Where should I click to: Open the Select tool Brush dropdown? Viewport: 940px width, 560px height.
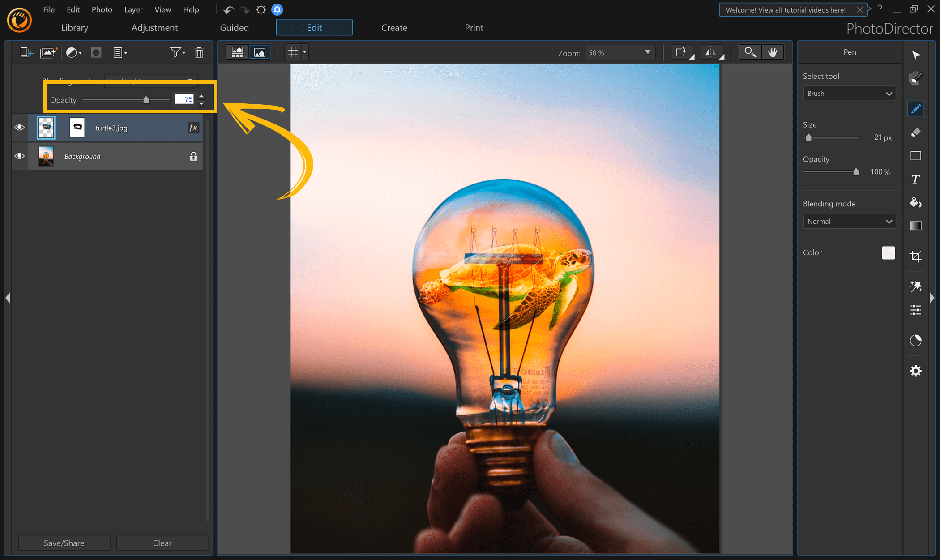pyautogui.click(x=849, y=94)
